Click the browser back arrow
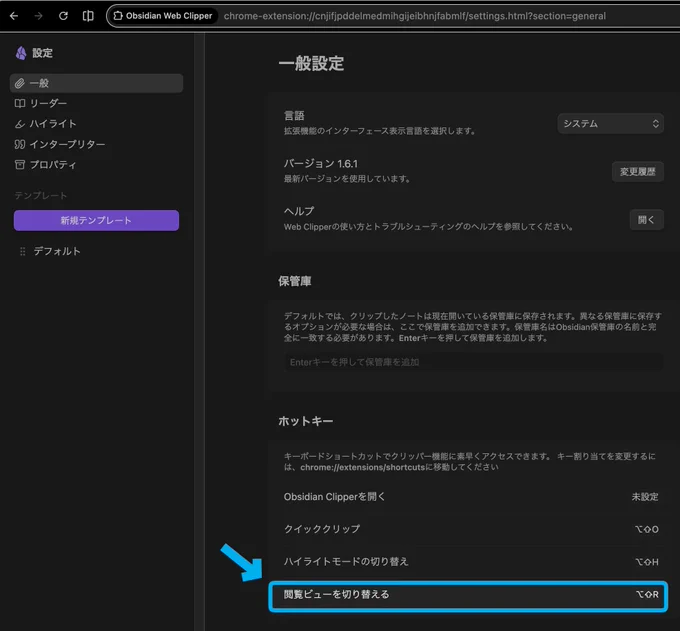The width and height of the screenshot is (680, 631). 14,16
